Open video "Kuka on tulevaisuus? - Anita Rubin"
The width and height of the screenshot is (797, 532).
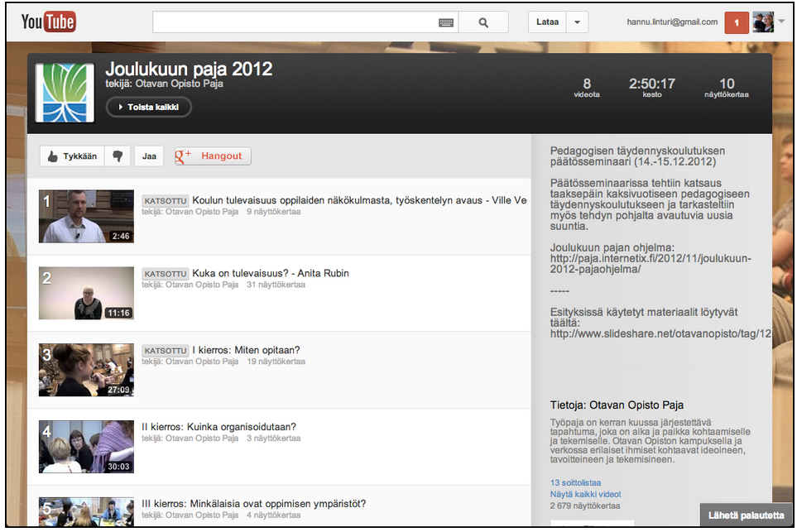point(271,273)
